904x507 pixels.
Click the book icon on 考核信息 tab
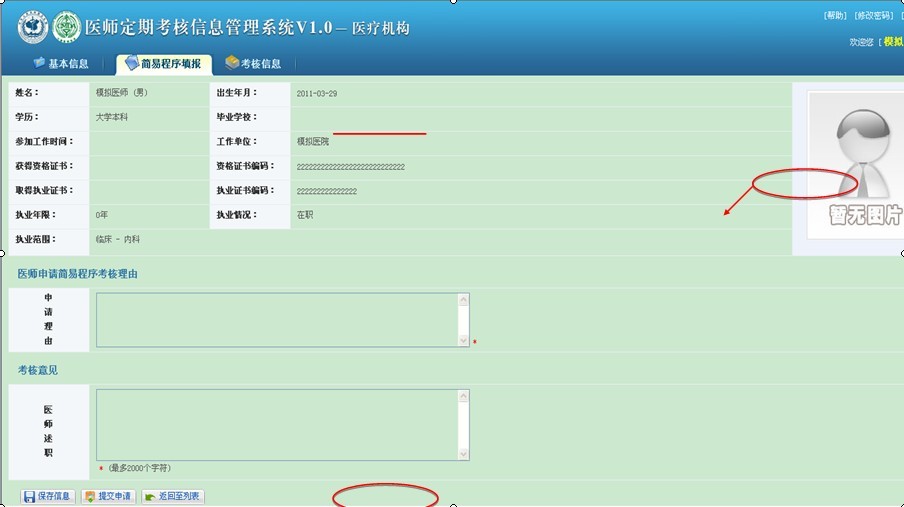coord(232,63)
